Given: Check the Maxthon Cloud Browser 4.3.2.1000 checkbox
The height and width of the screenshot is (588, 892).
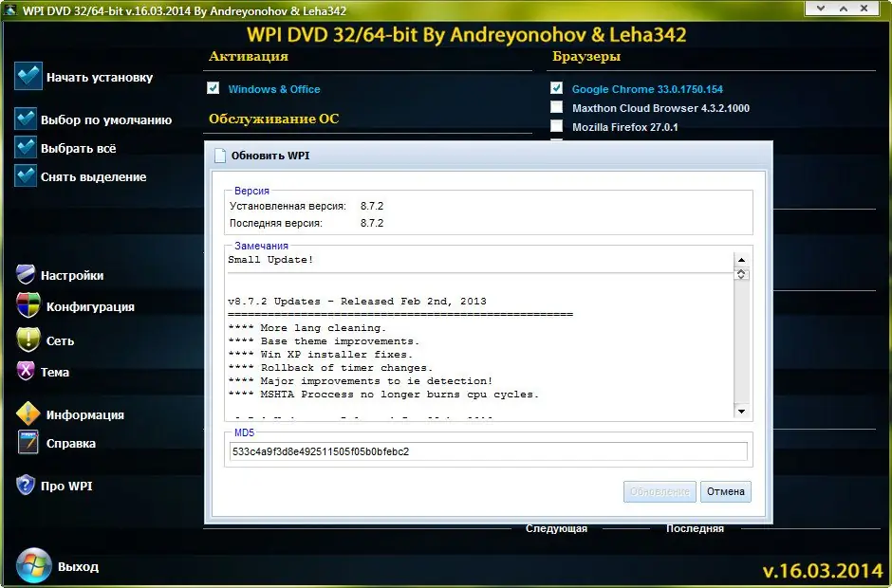Looking at the screenshot, I should tap(556, 107).
